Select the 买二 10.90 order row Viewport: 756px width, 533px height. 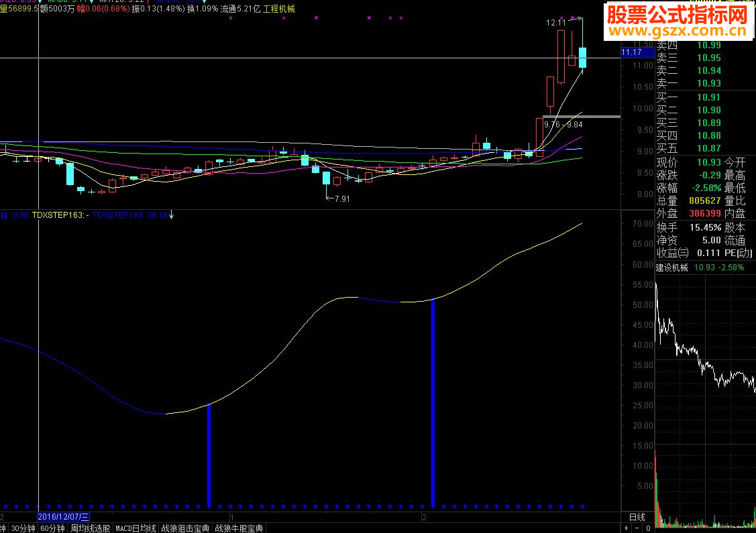click(689, 110)
